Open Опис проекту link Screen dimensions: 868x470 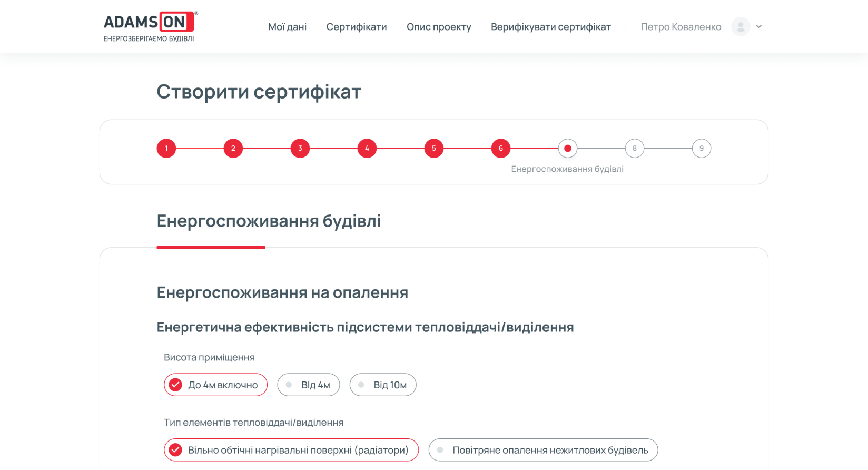439,27
